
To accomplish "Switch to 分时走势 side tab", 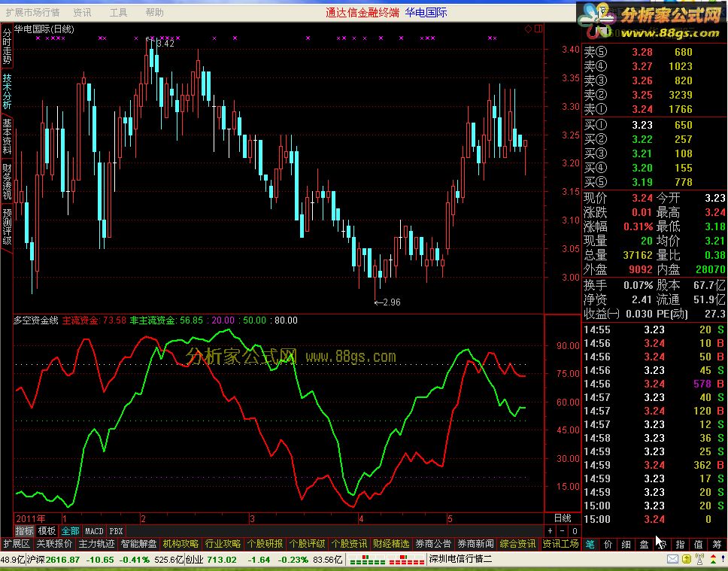I will (7, 46).
